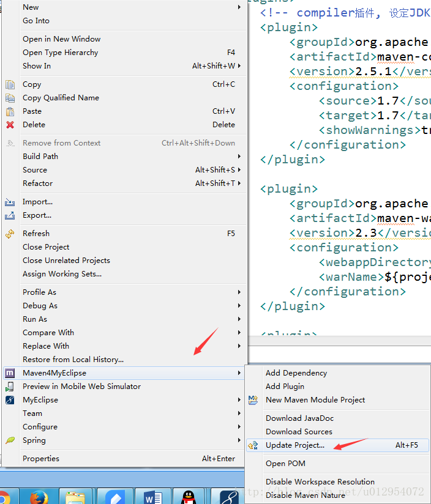Click the webappDirectory line in editor
Image resolution: width=431 pixels, height=504 pixels.
[x=375, y=262]
